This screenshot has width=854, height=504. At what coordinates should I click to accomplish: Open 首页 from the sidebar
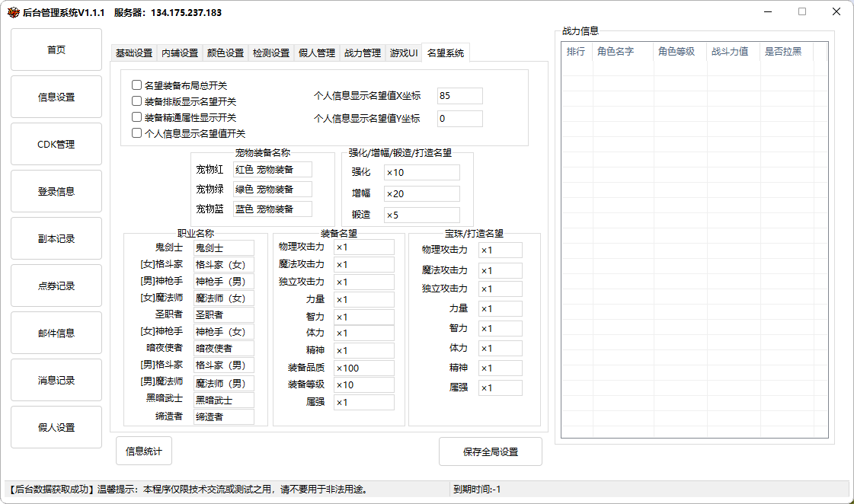point(56,49)
